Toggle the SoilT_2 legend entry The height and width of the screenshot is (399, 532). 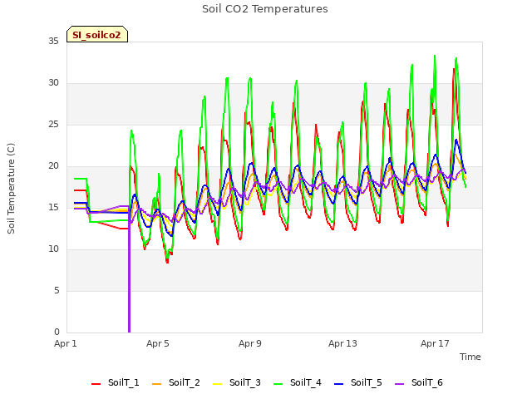pos(176,382)
